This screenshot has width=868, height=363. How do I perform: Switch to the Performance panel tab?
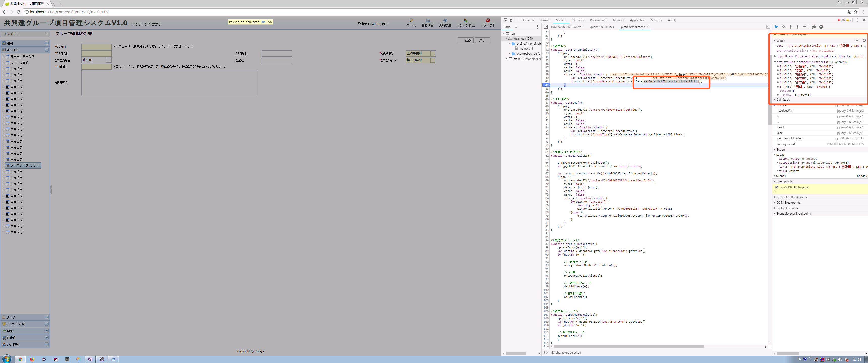[x=598, y=20]
